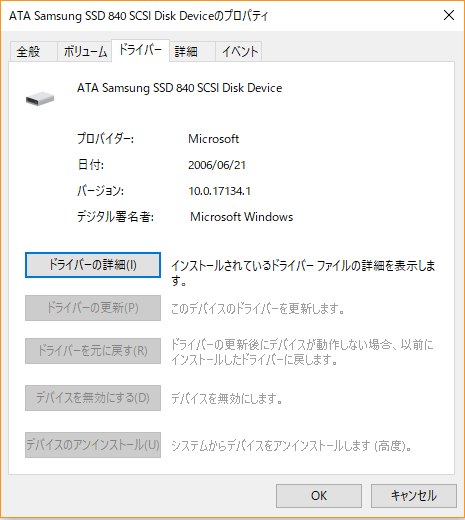Image resolution: width=465 pixels, height=520 pixels.
Task: Click the disk drive device icon
Action: point(40,99)
